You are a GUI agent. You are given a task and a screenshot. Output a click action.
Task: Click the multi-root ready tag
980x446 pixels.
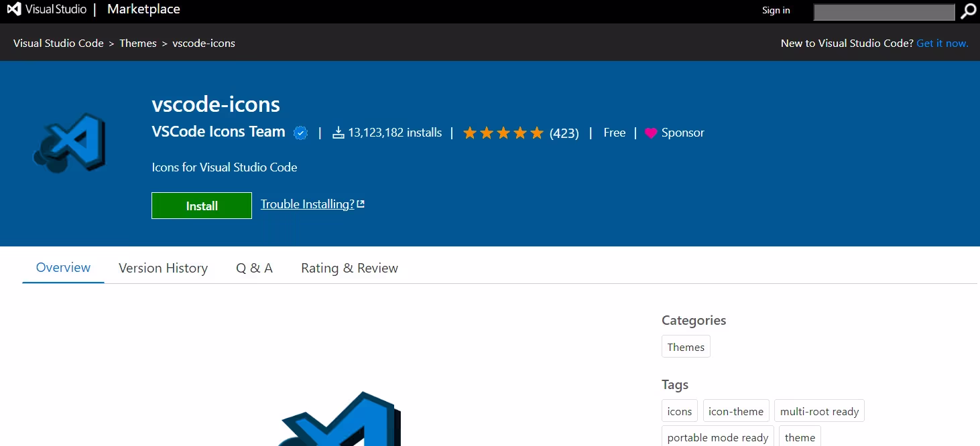pyautogui.click(x=819, y=411)
